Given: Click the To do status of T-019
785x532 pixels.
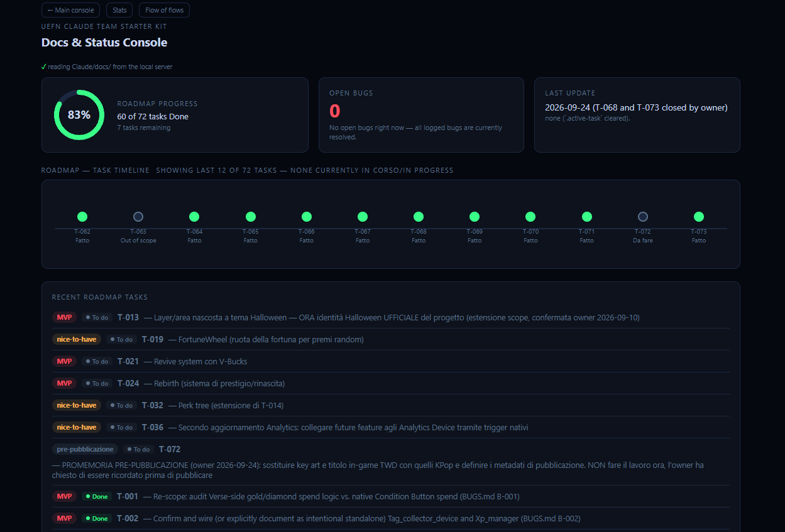Looking at the screenshot, I should point(121,339).
